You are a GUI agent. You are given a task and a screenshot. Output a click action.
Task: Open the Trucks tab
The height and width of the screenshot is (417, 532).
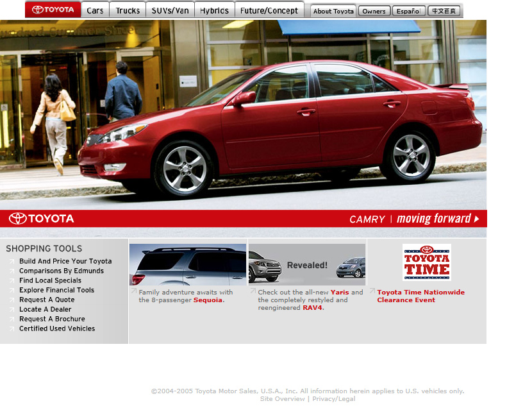(x=128, y=10)
